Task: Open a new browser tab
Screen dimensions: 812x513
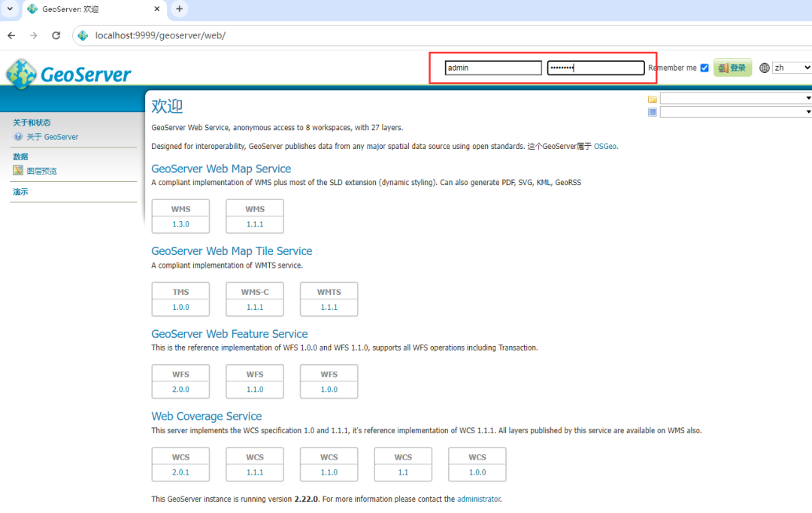Action: tap(179, 9)
